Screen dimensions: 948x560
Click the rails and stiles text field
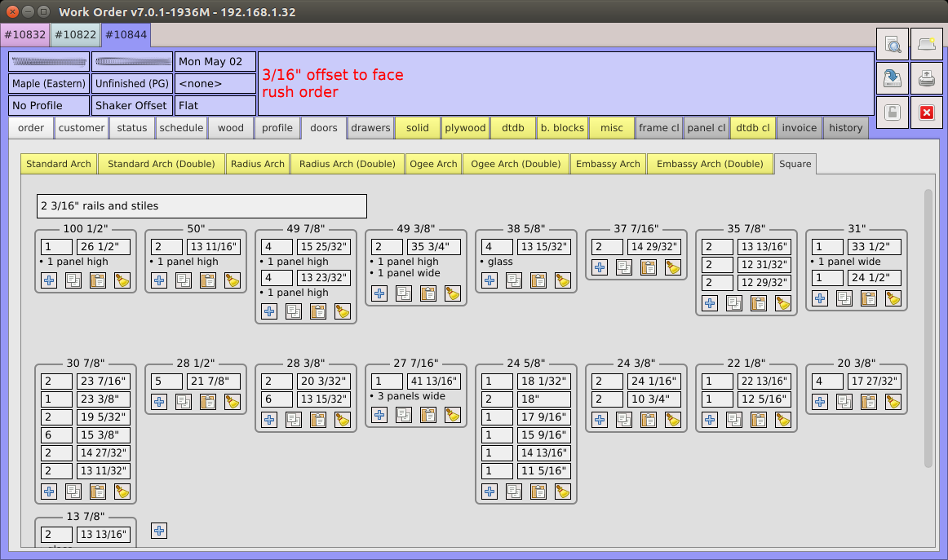coord(202,205)
